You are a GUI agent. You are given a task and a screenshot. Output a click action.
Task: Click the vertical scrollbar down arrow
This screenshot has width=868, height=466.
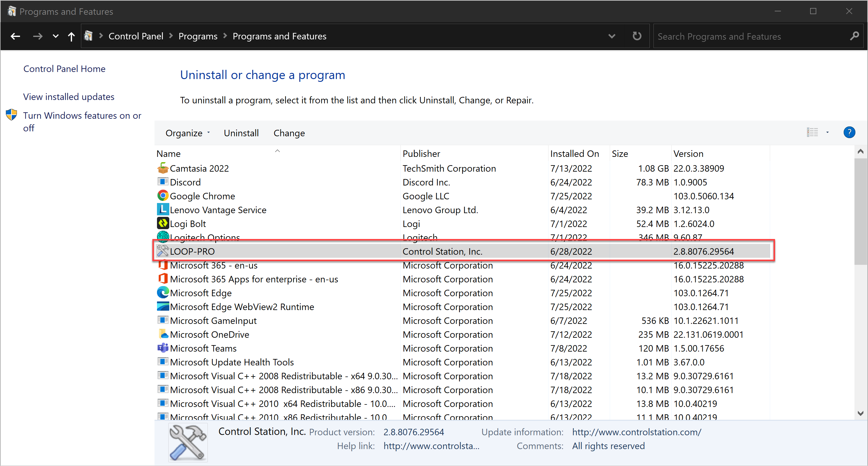click(860, 413)
